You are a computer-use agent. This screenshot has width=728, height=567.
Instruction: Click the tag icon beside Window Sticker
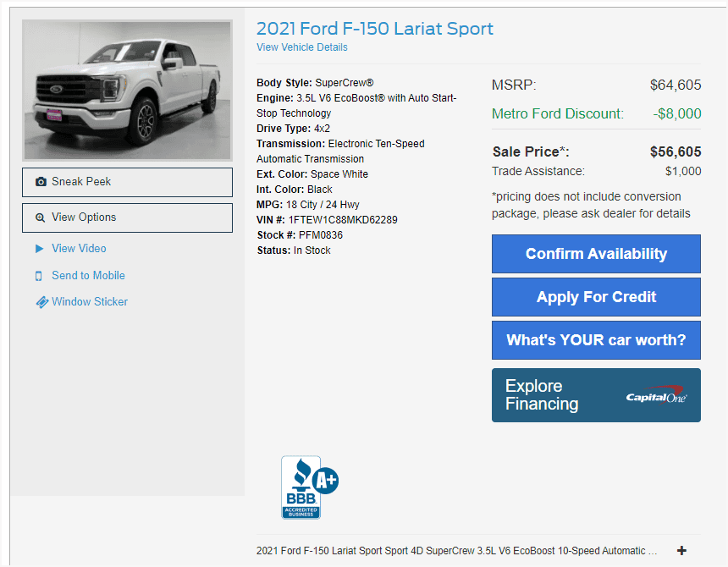tap(41, 302)
